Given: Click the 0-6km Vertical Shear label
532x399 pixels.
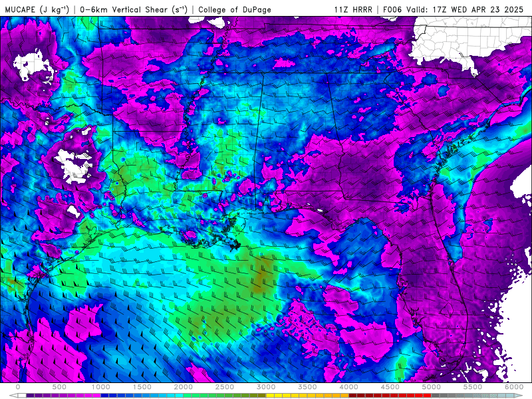Looking at the screenshot, I should pos(134,9).
